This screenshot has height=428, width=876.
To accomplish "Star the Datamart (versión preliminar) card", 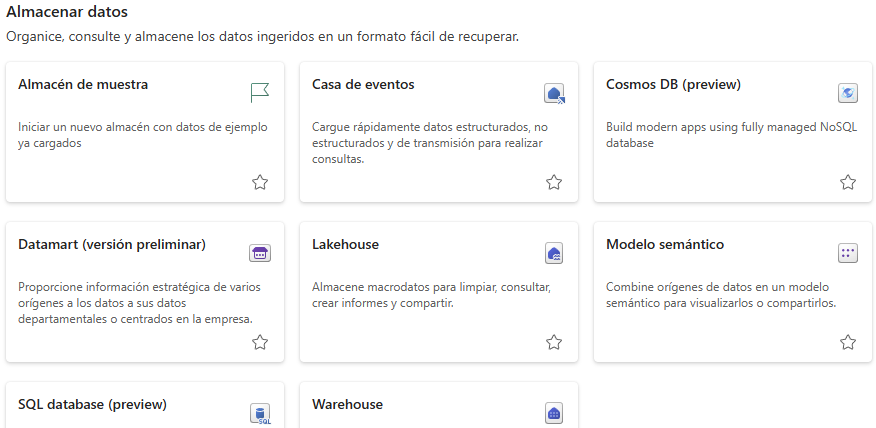I will coord(260,342).
